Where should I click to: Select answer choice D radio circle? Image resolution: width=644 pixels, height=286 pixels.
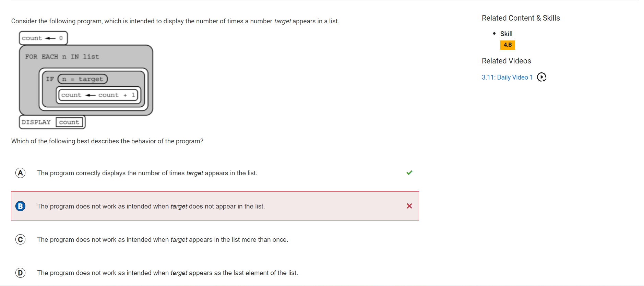coord(21,273)
